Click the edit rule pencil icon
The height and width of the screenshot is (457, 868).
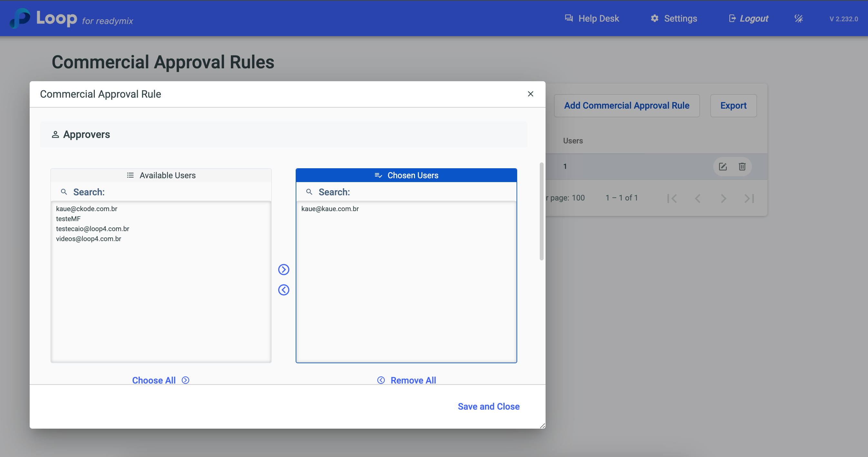pyautogui.click(x=723, y=166)
